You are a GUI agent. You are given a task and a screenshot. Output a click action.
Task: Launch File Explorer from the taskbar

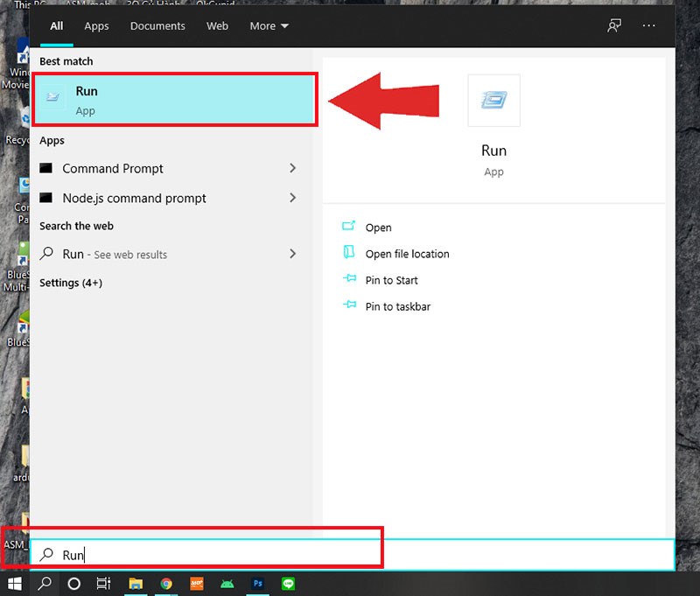136,584
